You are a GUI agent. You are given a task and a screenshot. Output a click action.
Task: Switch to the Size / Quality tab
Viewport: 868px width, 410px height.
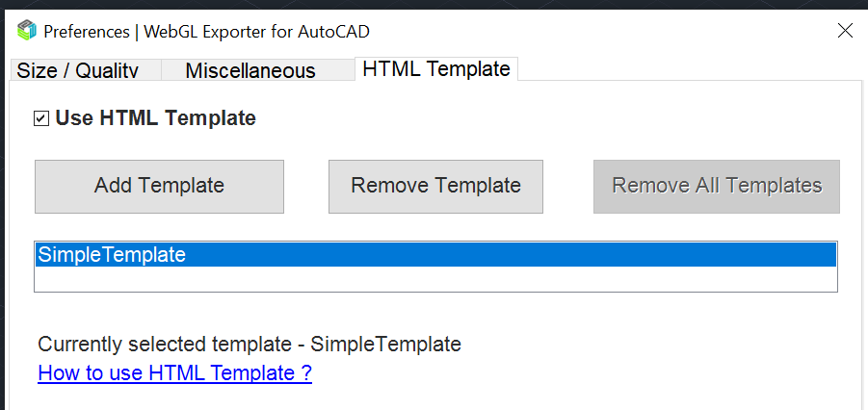78,70
